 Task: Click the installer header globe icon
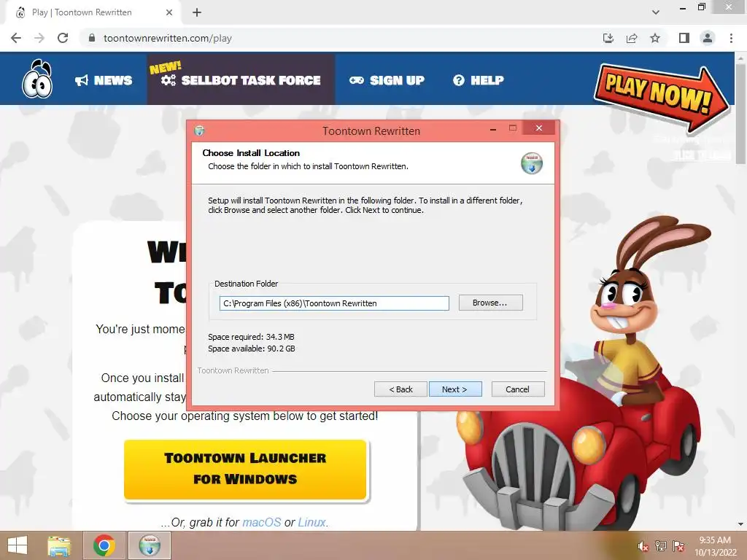[532, 163]
